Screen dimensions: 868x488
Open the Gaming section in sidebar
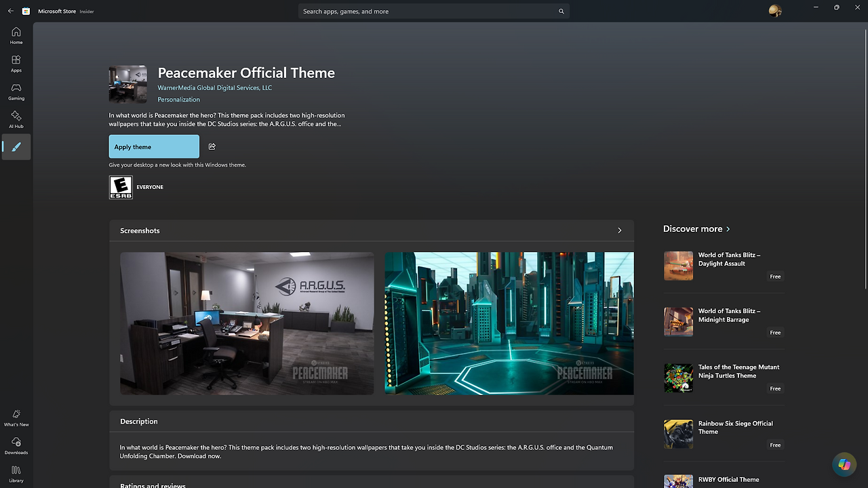pos(16,91)
